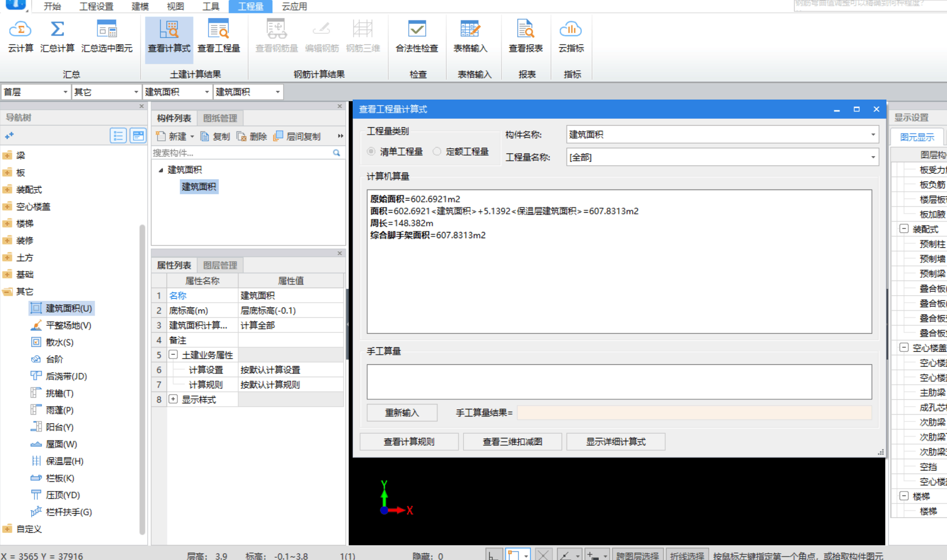The width and height of the screenshot is (947, 560).
Task: Click 复制 in component list toolbar
Action: point(215,136)
